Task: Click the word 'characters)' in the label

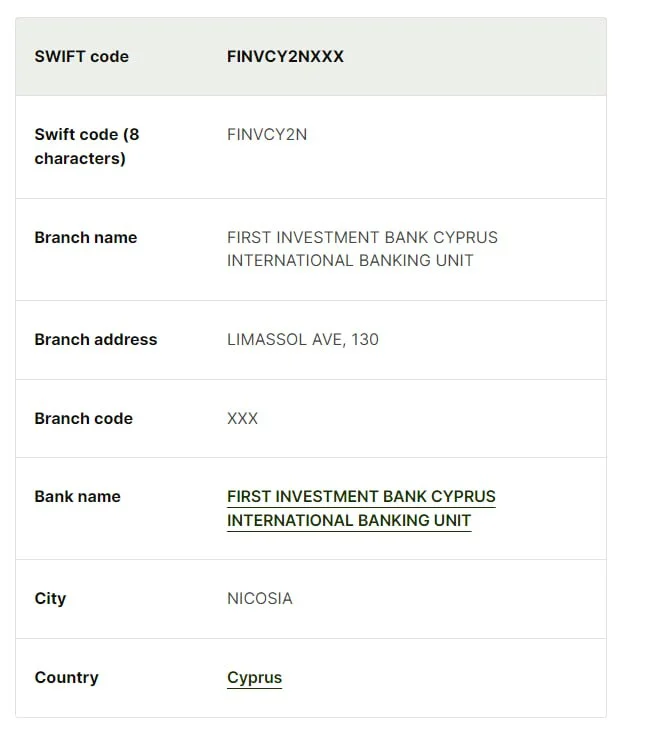Action: point(80,158)
